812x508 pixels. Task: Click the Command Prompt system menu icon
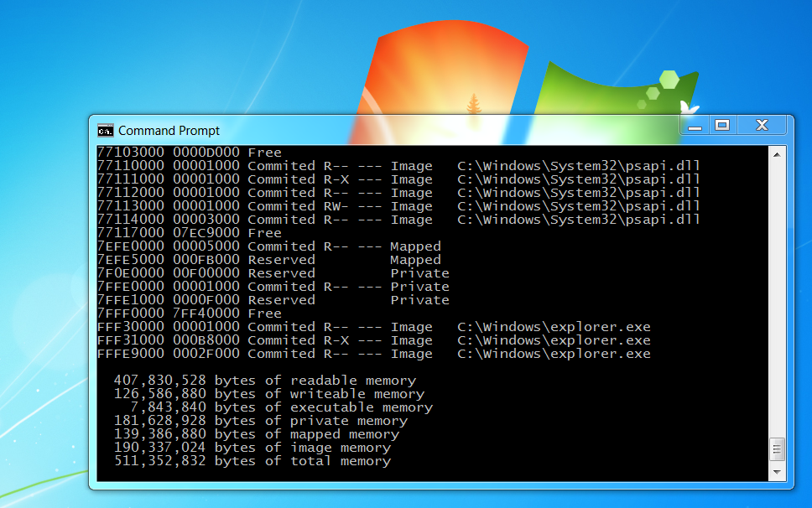[x=105, y=131]
